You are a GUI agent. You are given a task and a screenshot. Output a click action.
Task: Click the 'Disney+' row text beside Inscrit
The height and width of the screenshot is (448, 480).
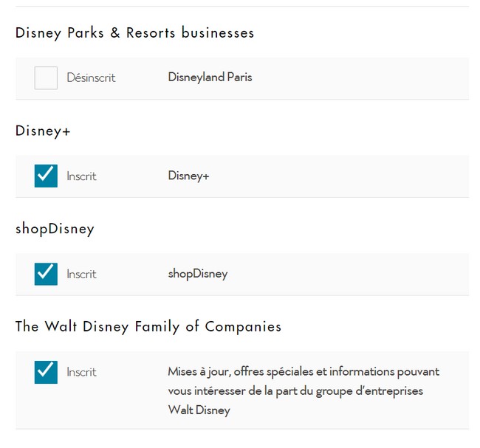188,176
